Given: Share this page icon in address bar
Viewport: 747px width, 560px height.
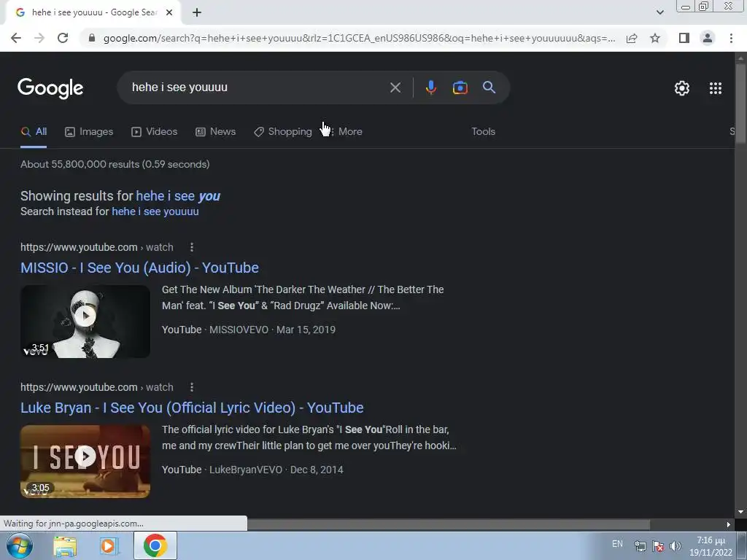Looking at the screenshot, I should pos(632,38).
